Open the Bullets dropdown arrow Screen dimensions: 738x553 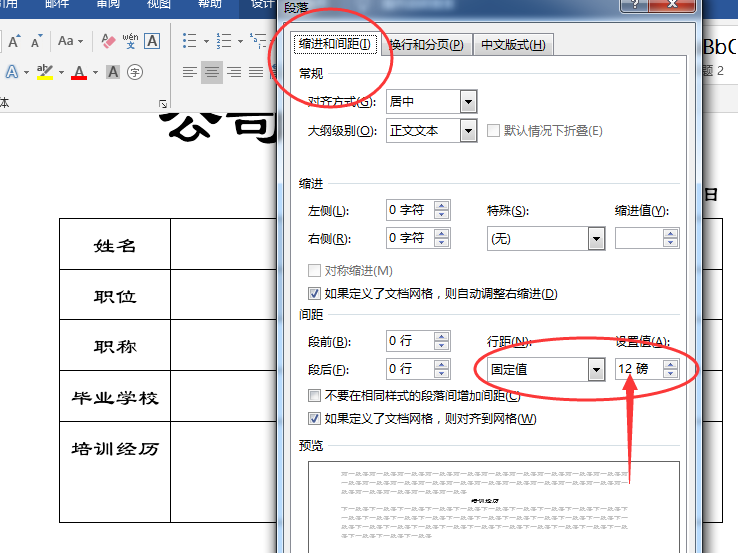tap(206, 41)
